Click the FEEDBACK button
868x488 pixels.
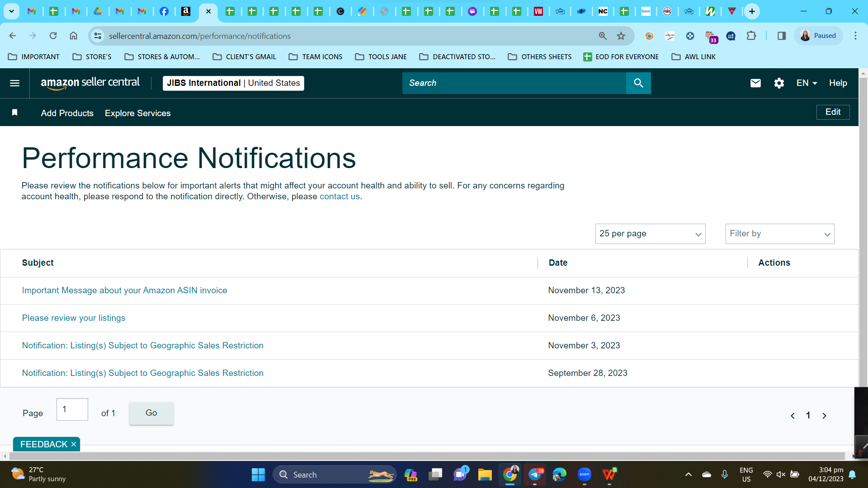[x=44, y=444]
